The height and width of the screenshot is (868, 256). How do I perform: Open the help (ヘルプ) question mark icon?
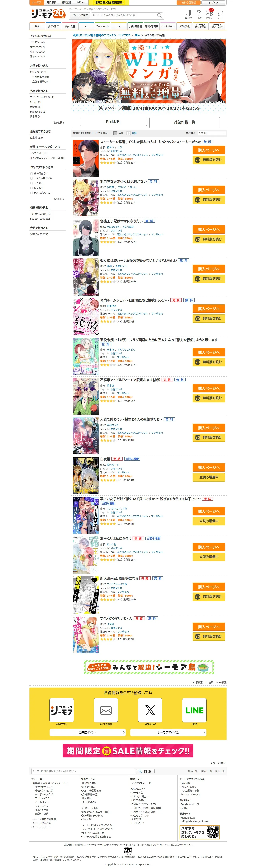[x=199, y=14]
